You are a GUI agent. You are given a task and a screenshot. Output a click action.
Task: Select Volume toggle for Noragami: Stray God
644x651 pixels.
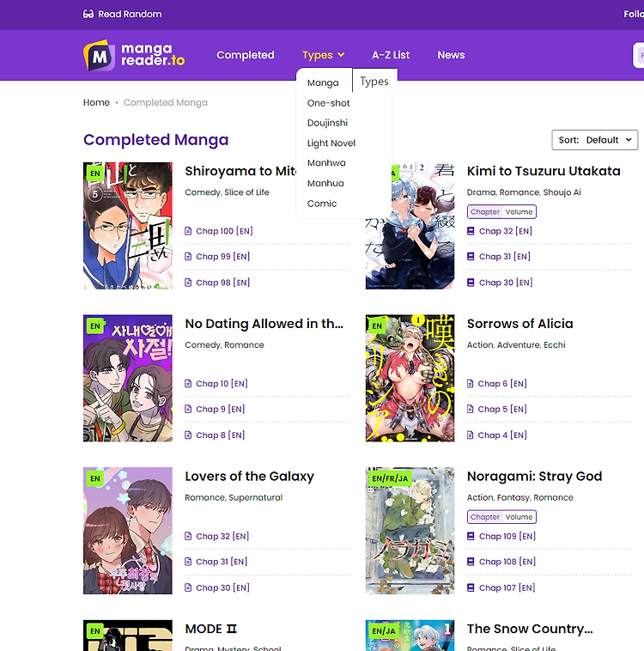pos(519,517)
